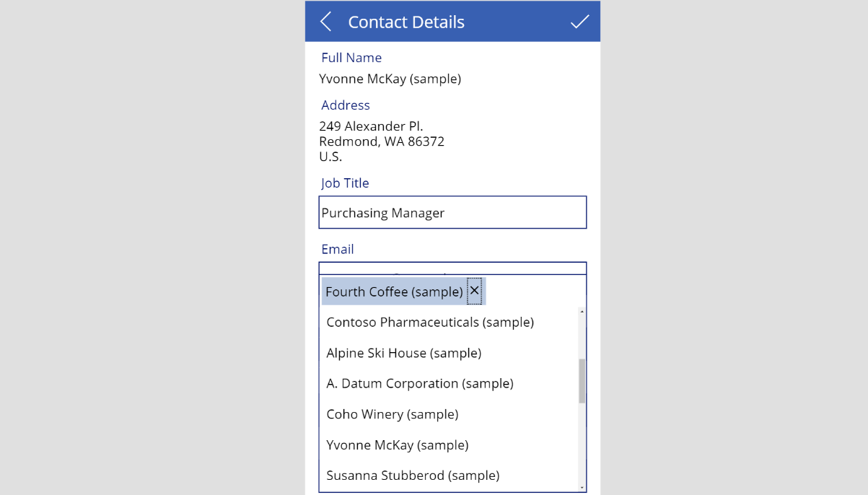This screenshot has width=868, height=495.
Task: Click the X to remove Fourth Coffee selection
Action: pos(474,291)
